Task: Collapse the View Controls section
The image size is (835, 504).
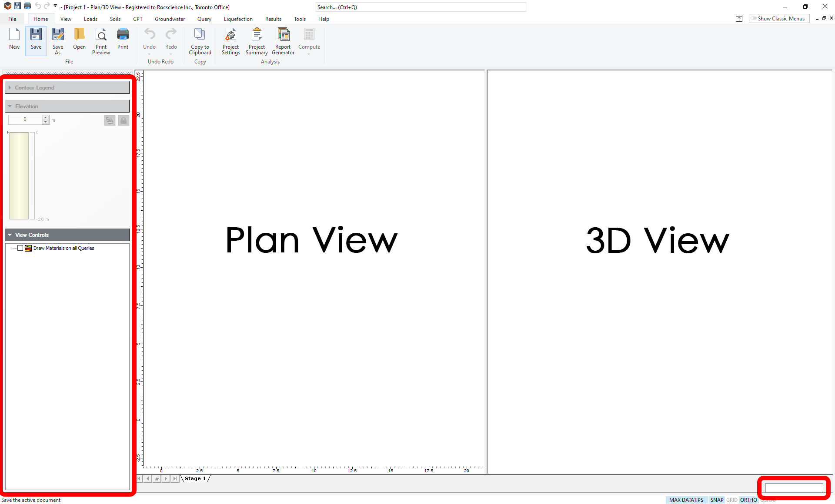Action: click(10, 235)
